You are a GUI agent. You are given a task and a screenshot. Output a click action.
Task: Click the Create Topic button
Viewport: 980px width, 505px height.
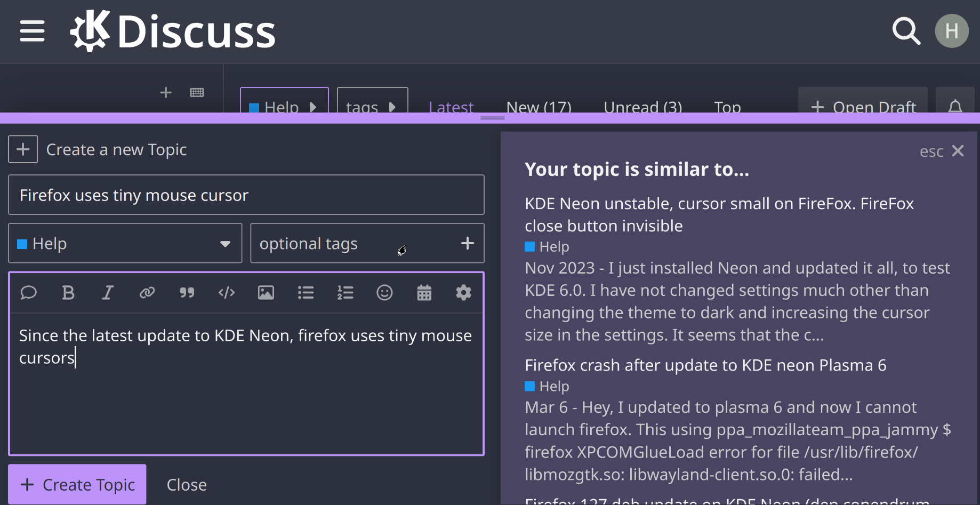[77, 484]
